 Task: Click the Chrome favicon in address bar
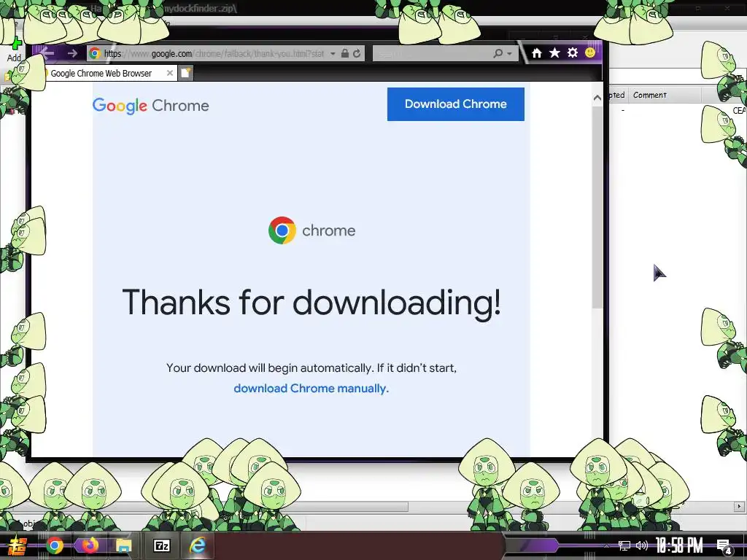click(95, 53)
